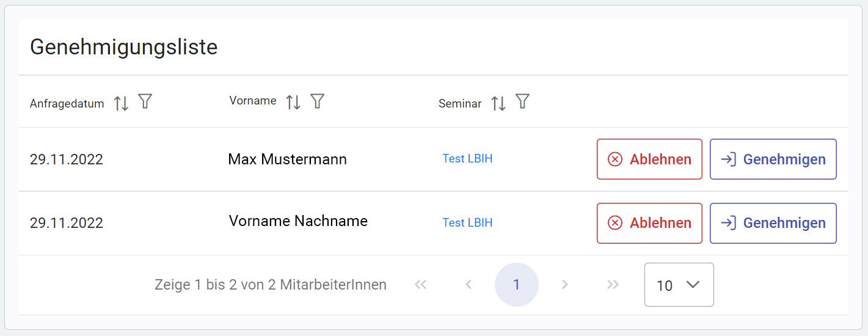Go to first page of results

(420, 285)
